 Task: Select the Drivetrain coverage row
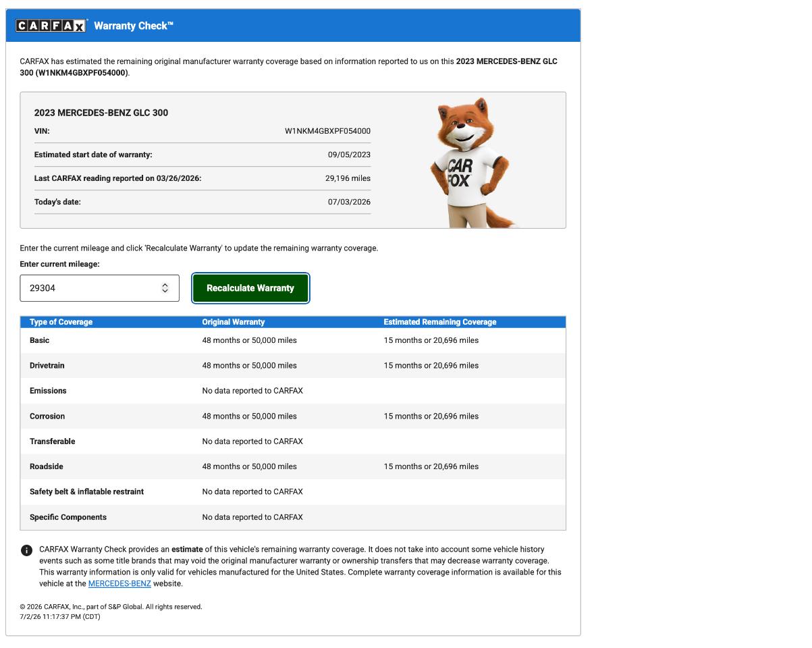[293, 366]
